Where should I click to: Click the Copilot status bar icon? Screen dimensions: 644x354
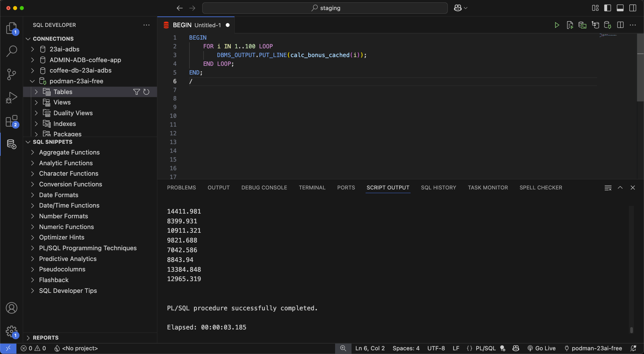[516, 348]
